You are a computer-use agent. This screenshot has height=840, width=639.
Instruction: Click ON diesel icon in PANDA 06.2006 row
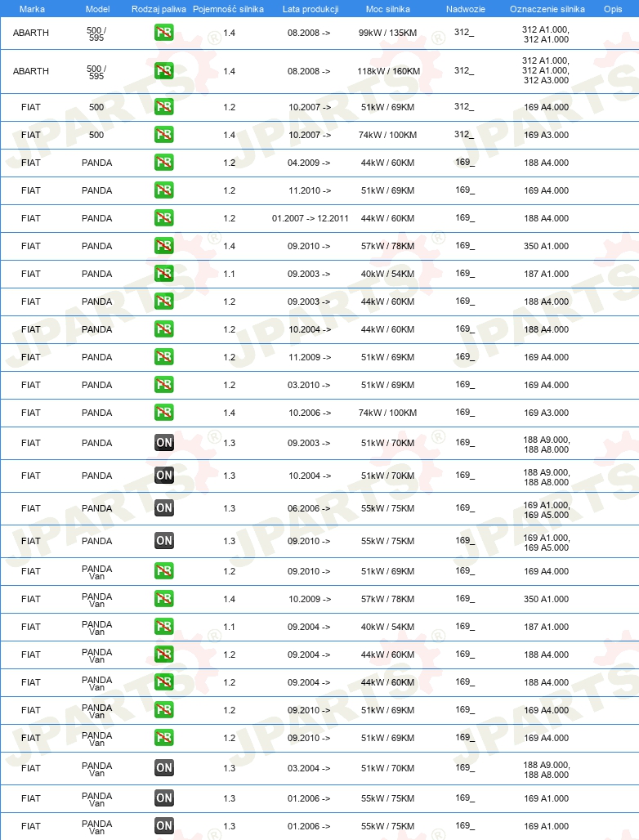pyautogui.click(x=164, y=508)
